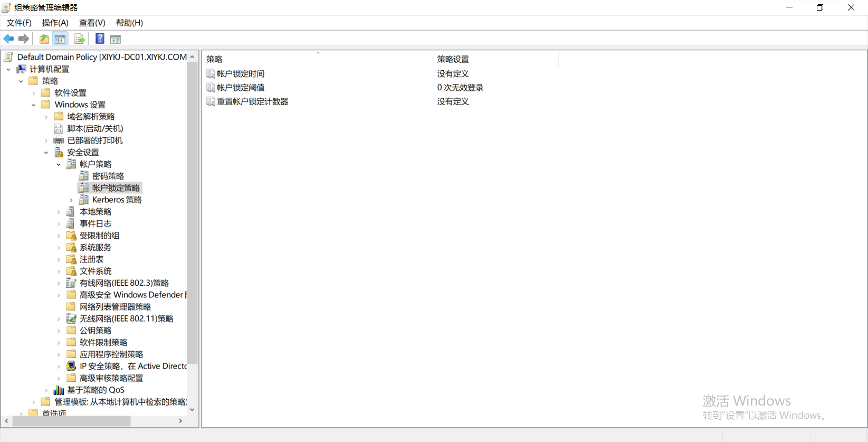Toggle the Show/Hide console tree icon
The width and height of the screenshot is (868, 442).
[60, 39]
